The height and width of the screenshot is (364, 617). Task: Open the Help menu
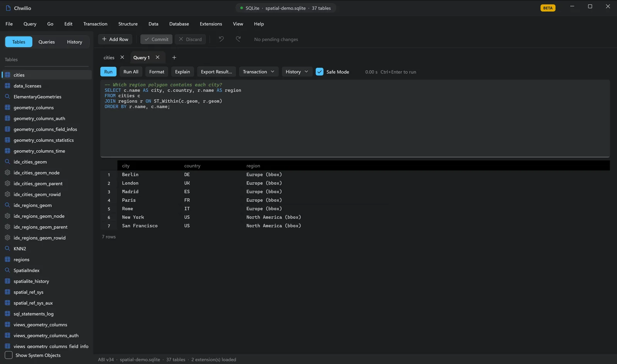coord(259,24)
